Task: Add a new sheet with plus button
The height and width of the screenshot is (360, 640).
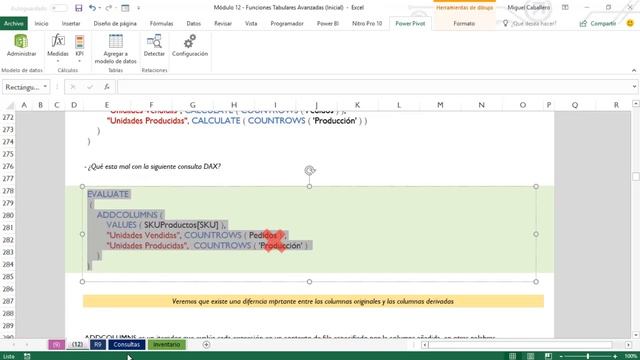Action: pyautogui.click(x=206, y=345)
